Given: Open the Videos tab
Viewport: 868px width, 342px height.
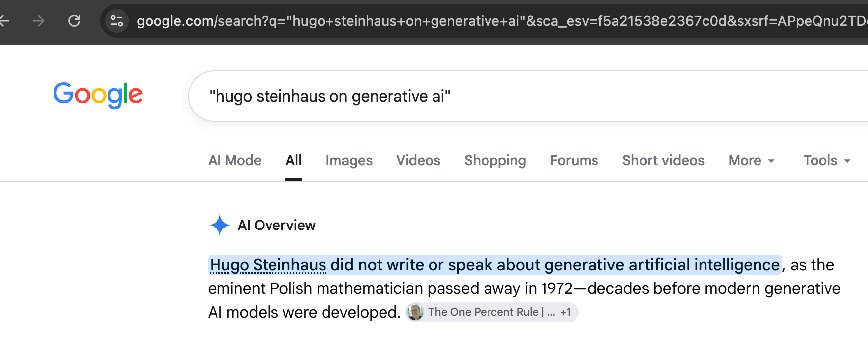Looking at the screenshot, I should click(x=418, y=160).
